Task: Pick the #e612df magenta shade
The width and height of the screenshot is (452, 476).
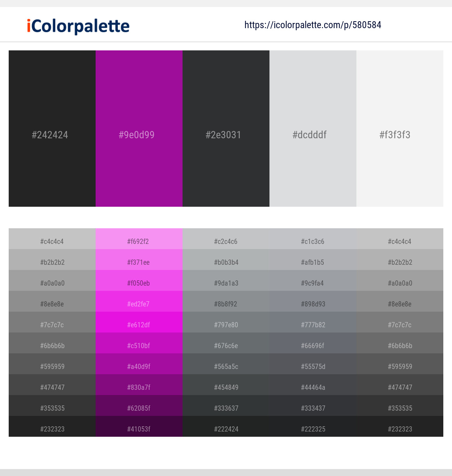Action: pos(139,322)
